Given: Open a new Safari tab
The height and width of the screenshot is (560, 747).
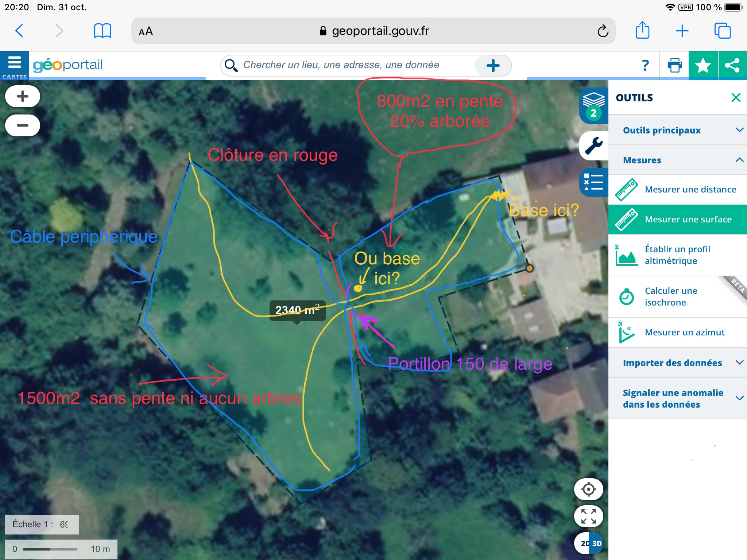Looking at the screenshot, I should coord(682,31).
